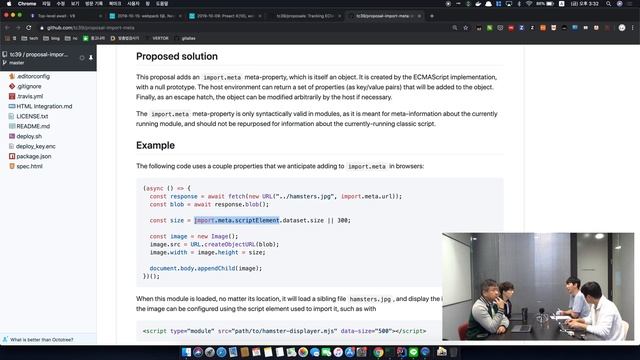Open Octotree settings gear
This screenshot has width=640, height=360.
pos(82,58)
